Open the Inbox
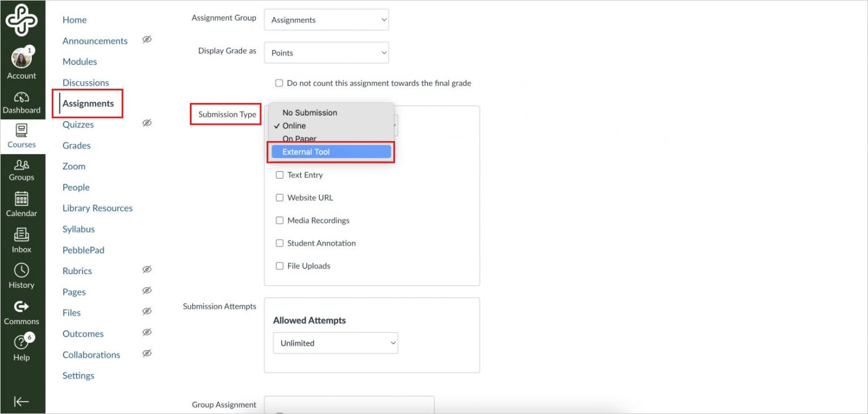 pos(22,240)
